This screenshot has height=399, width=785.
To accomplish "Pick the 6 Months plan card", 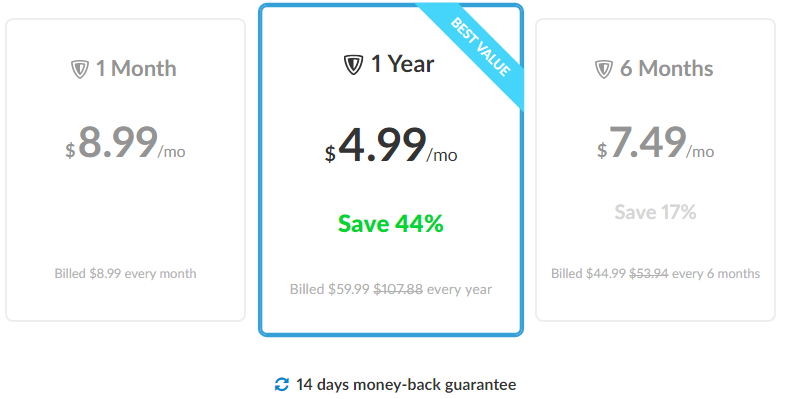I will pos(655,170).
